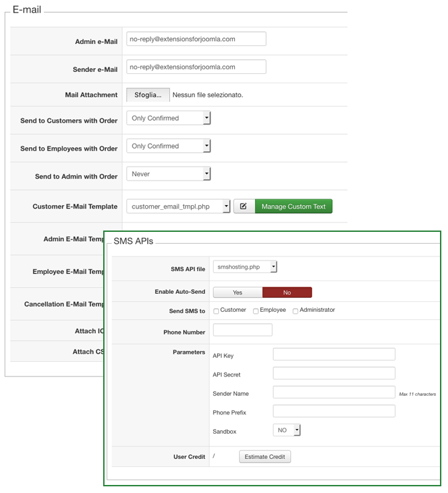Set Enable Auto-Send to Yes
Viewport: 448px width, 493px height.
point(238,292)
